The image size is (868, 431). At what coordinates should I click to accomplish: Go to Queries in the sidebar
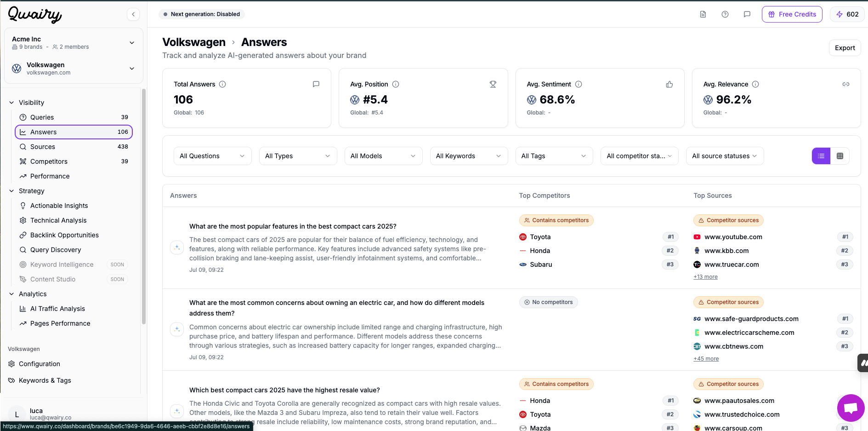(x=74, y=117)
